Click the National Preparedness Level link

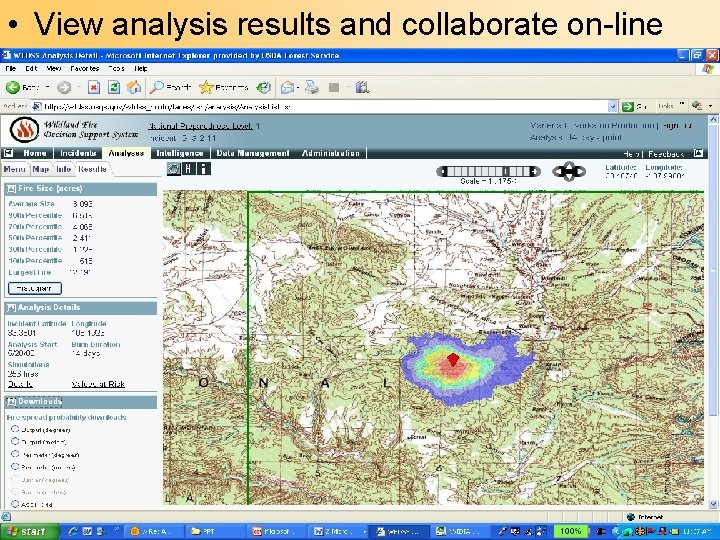click(200, 126)
